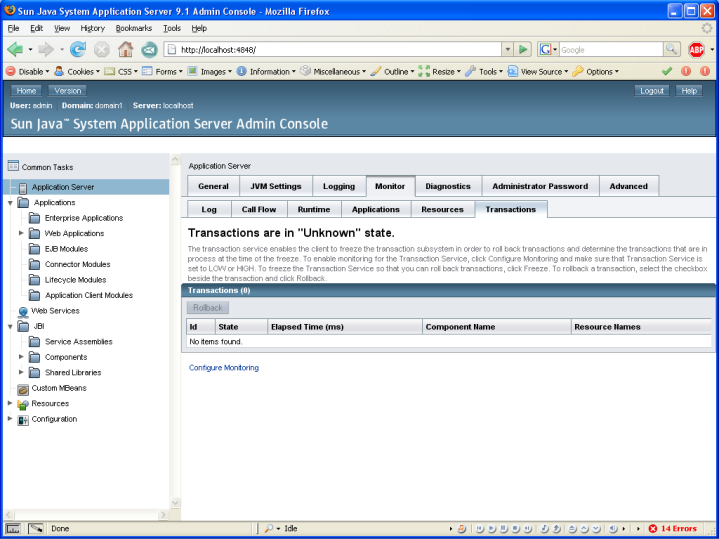
Task: Click the Version button
Action: pyautogui.click(x=67, y=91)
